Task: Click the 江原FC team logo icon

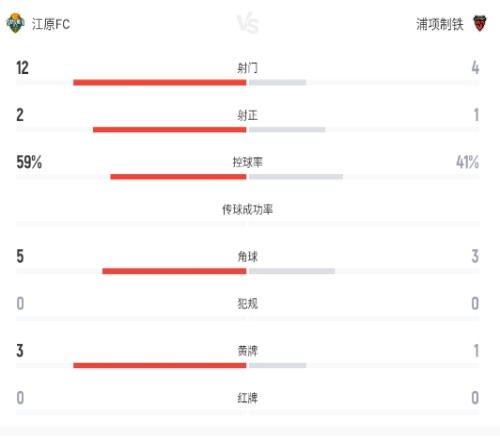Action: pyautogui.click(x=15, y=23)
